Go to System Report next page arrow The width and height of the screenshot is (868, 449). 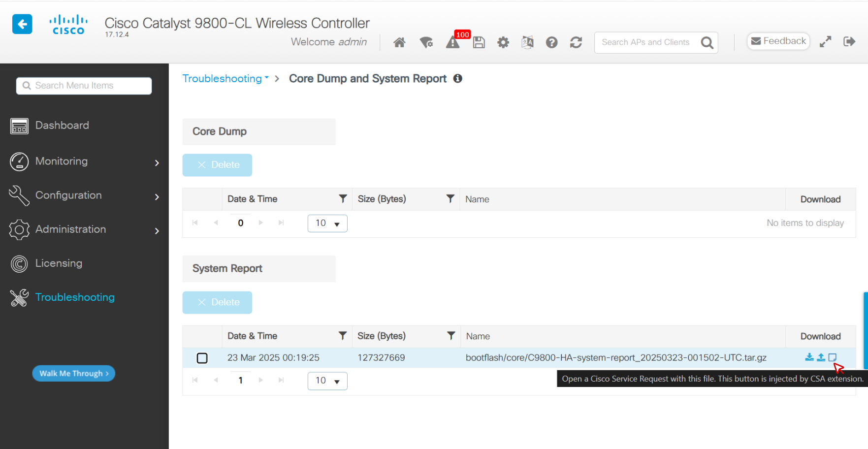(261, 380)
